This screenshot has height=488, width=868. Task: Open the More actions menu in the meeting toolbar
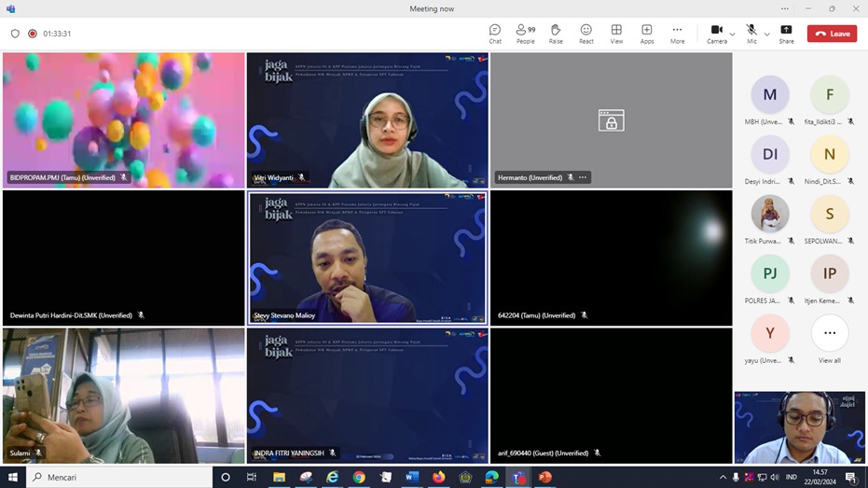677,34
